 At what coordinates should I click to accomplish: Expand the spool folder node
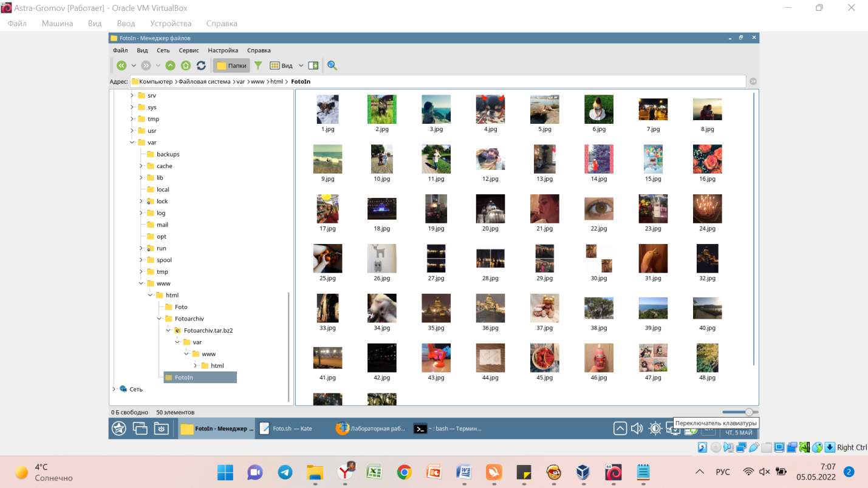pyautogui.click(x=142, y=260)
